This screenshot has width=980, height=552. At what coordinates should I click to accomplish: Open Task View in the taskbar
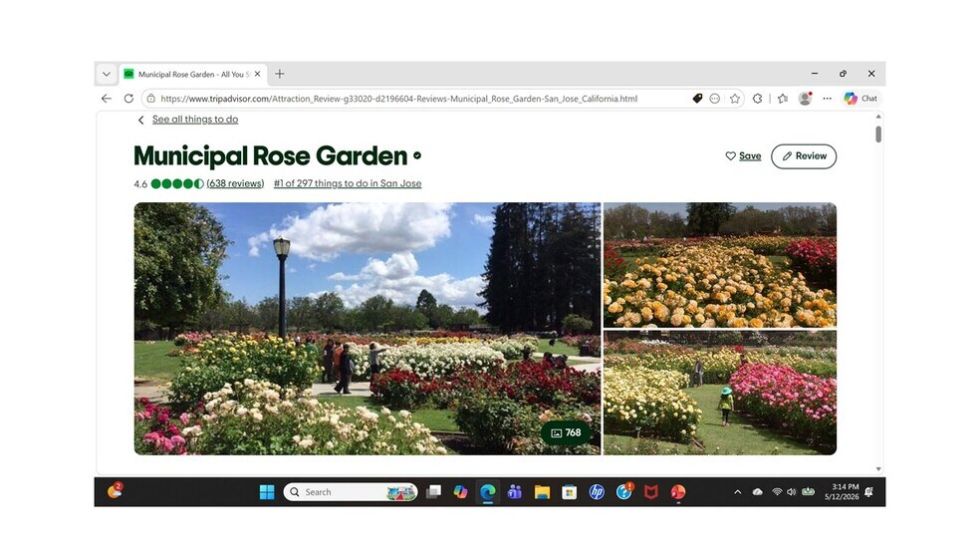coord(434,492)
